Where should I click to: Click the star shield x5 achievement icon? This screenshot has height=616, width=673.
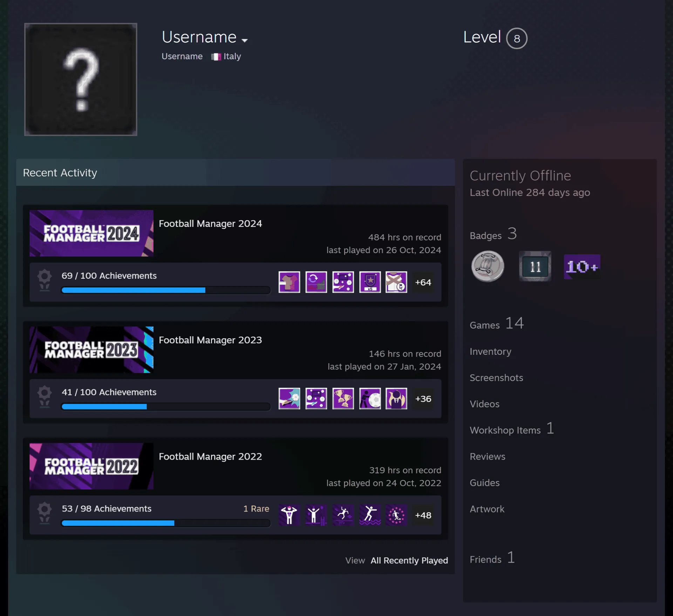click(x=370, y=282)
